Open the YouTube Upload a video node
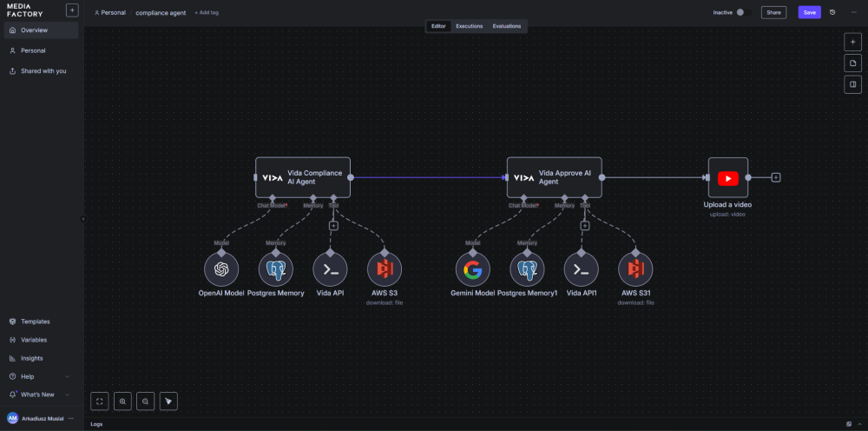This screenshot has width=868, height=431. point(728,177)
